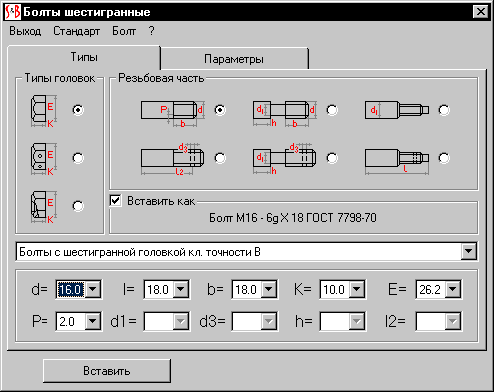494x392 pixels.
Task: Open the disabled d3= dropdown
Action: [x=269, y=321]
